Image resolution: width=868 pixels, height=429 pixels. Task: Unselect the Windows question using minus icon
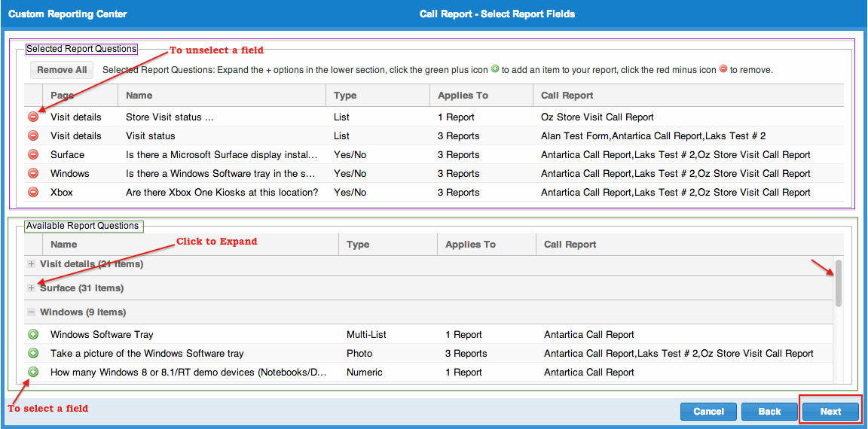[33, 173]
